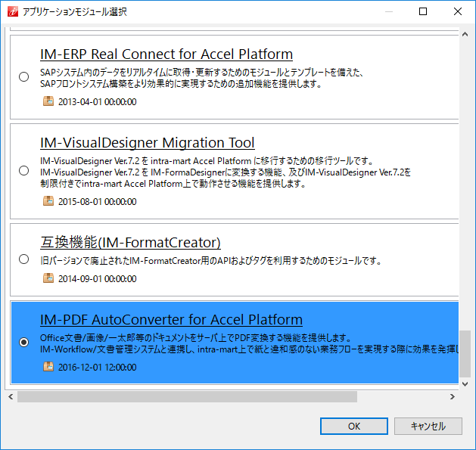Screen dimensions: 476x450
Task: Select the 互換機能(IM-FormatCreator) radio button
Action: pyautogui.click(x=23, y=259)
